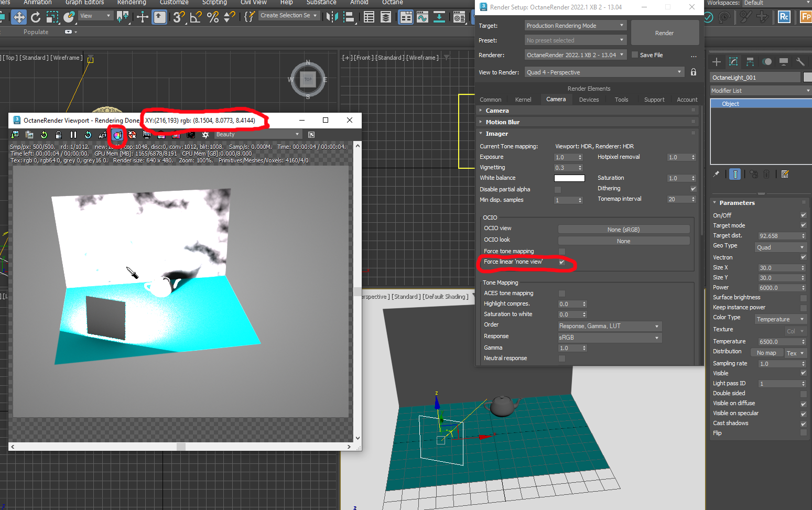The width and height of the screenshot is (812, 510).
Task: Click the Rc toolbar icon
Action: click(784, 17)
